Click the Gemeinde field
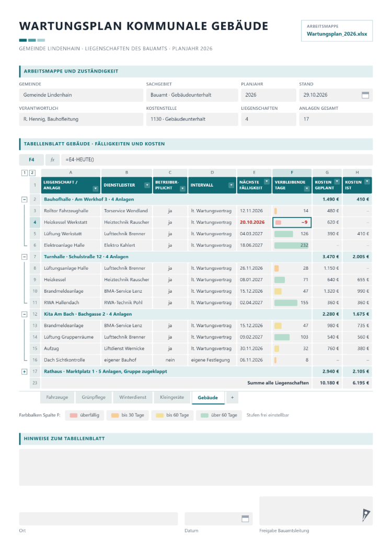This screenshot has width=392, height=554. coord(82,95)
